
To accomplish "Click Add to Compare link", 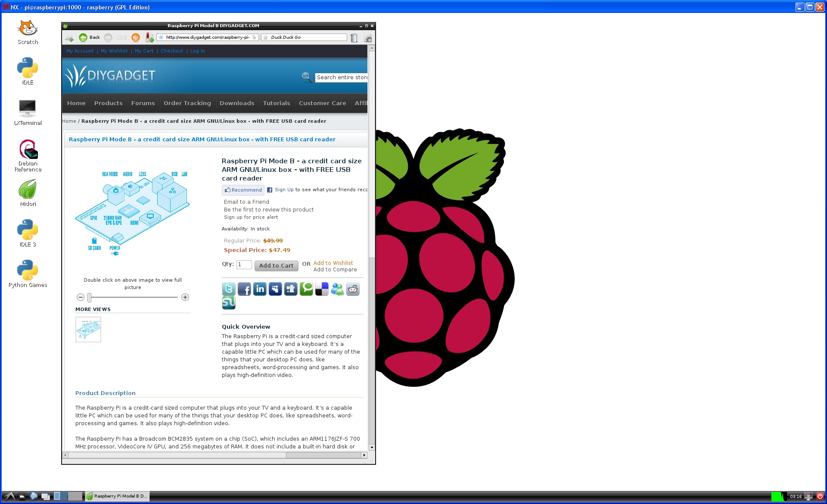I will click(x=335, y=270).
